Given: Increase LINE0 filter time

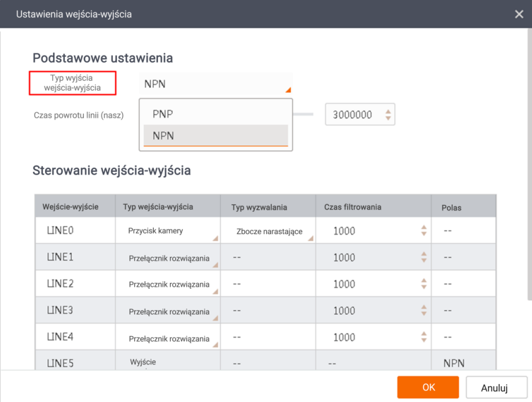Looking at the screenshot, I should pos(424,227).
